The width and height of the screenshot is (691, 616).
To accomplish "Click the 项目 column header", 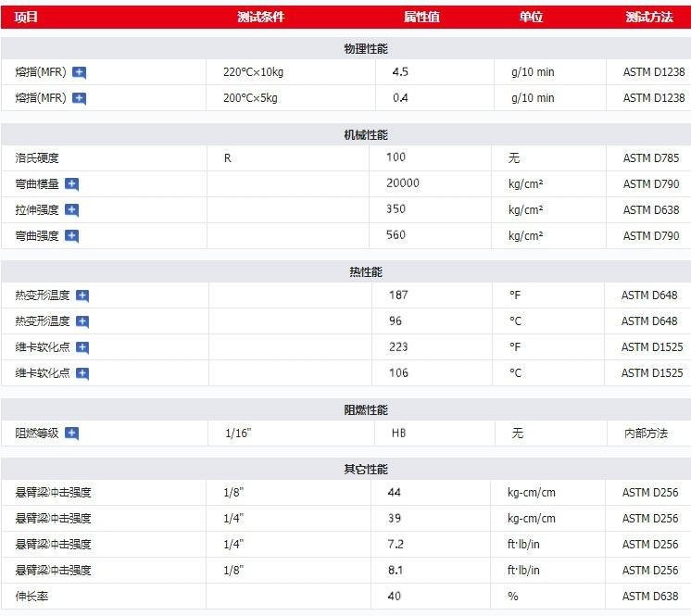I will pyautogui.click(x=27, y=17).
